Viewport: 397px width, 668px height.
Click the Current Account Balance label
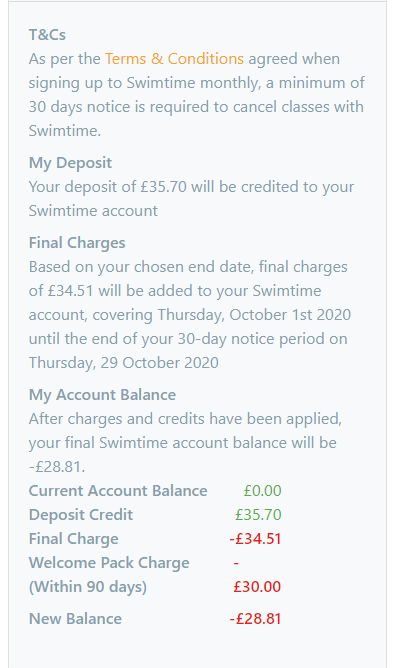[118, 490]
